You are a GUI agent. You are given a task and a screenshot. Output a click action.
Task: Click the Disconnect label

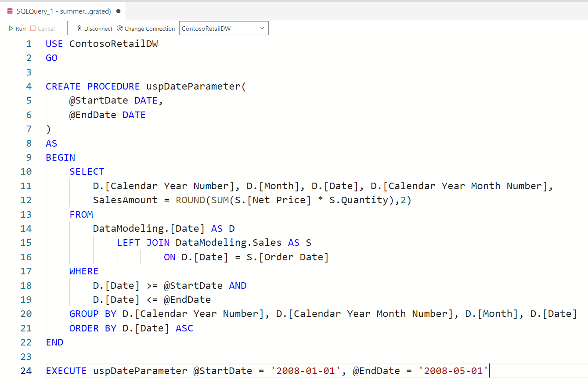(97, 28)
